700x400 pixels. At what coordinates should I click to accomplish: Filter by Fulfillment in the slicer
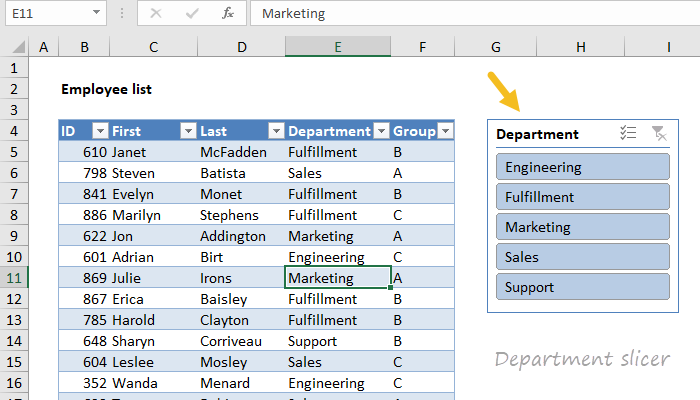point(583,197)
